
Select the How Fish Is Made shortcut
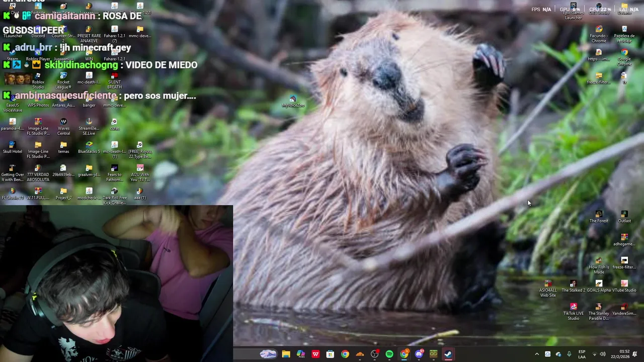[599, 265]
